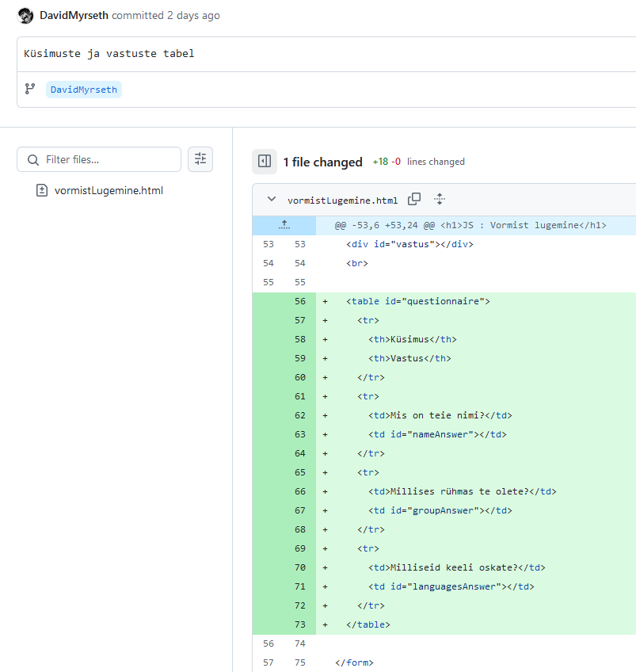
Task: Click the hunk header with @@ -53,6 +53,24
Action: coord(470,225)
